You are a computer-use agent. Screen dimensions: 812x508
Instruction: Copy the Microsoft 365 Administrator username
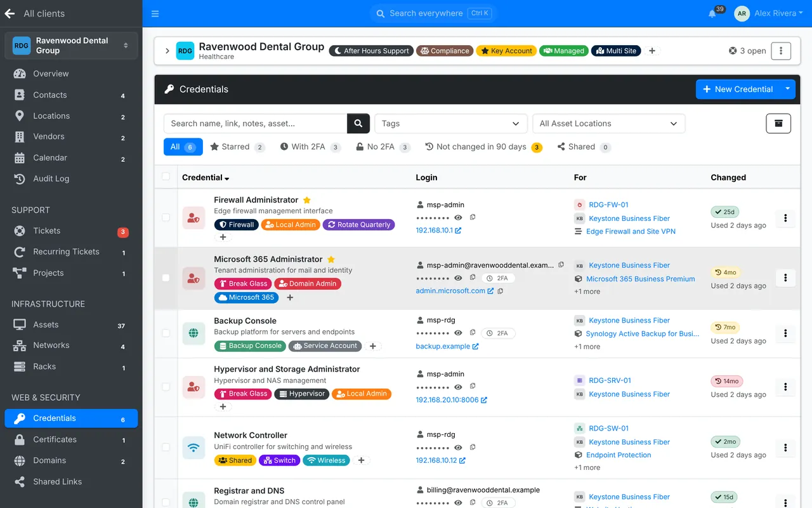(x=561, y=265)
